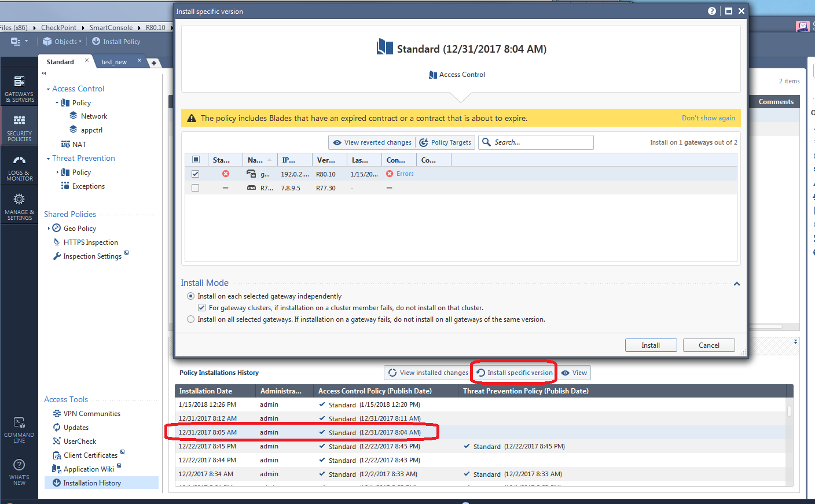Toggle the gateway clusters failure checkbox
This screenshot has height=504, width=815.
coord(201,308)
